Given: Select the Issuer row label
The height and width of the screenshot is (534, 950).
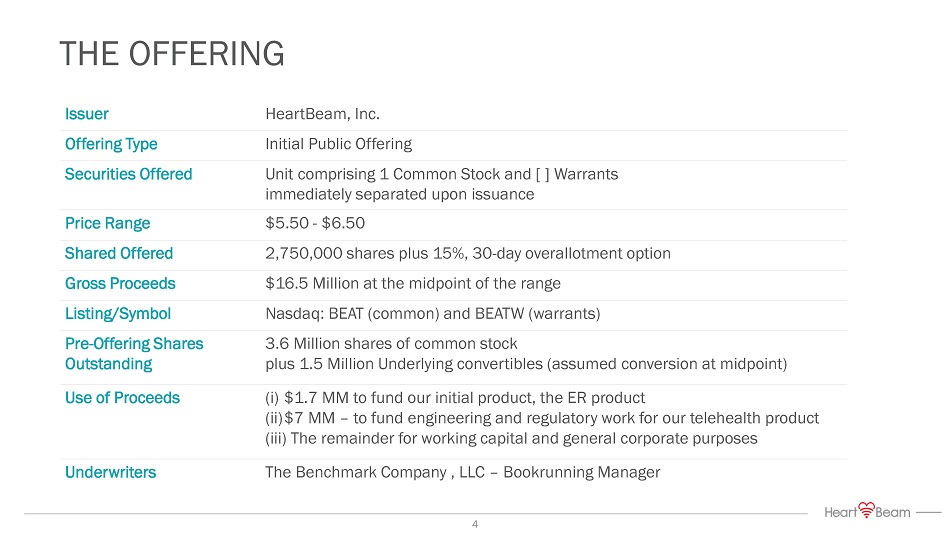Looking at the screenshot, I should pos(87,114).
